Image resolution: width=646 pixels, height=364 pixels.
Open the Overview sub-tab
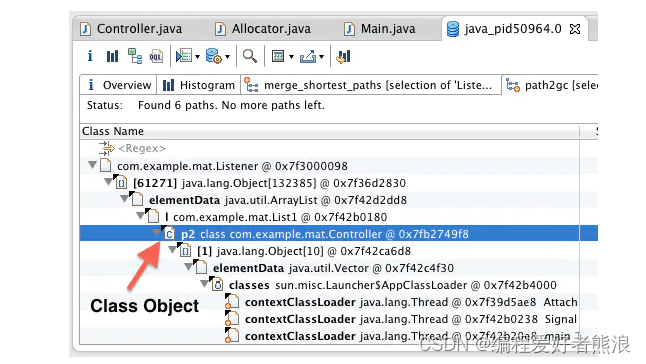pos(118,85)
